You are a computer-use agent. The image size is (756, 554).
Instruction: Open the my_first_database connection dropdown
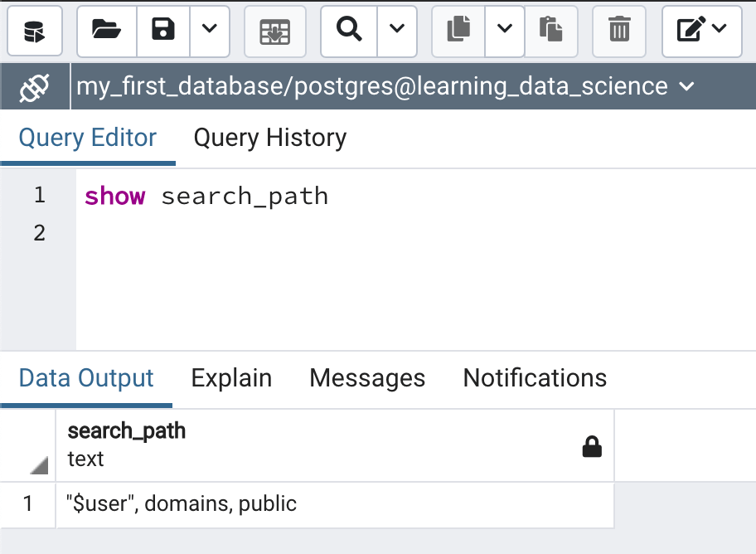385,86
